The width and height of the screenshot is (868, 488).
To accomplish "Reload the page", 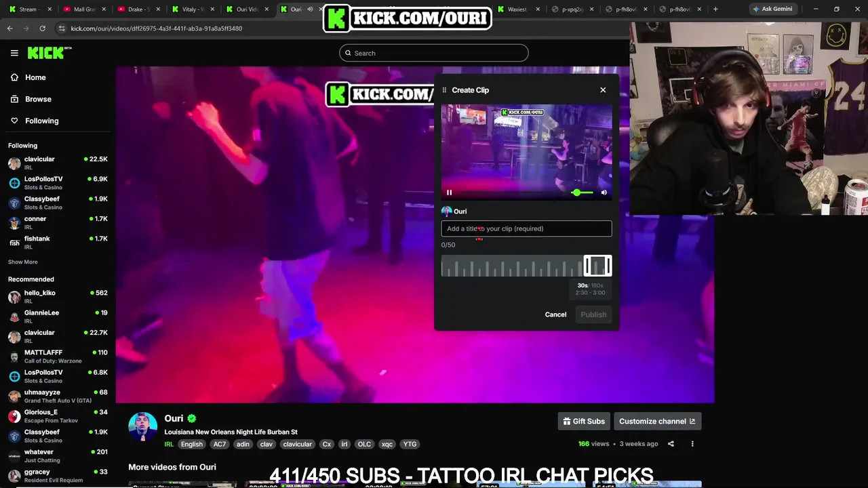I will [42, 28].
